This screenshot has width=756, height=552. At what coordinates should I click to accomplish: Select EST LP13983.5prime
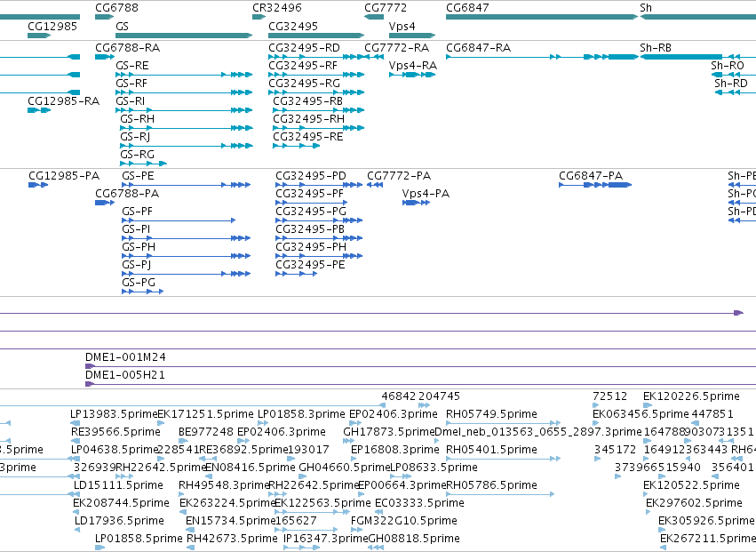pyautogui.click(x=76, y=424)
